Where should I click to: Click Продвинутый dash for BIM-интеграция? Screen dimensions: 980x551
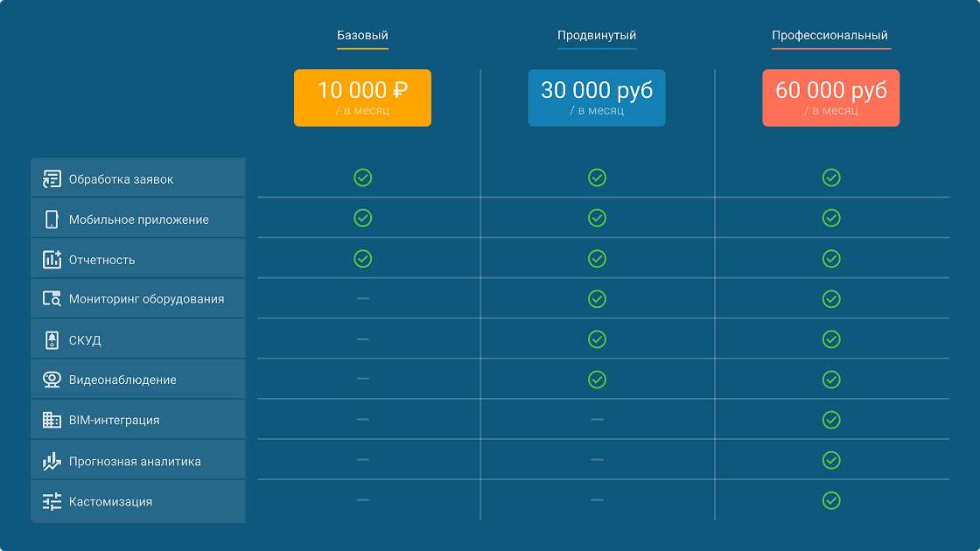tap(597, 419)
